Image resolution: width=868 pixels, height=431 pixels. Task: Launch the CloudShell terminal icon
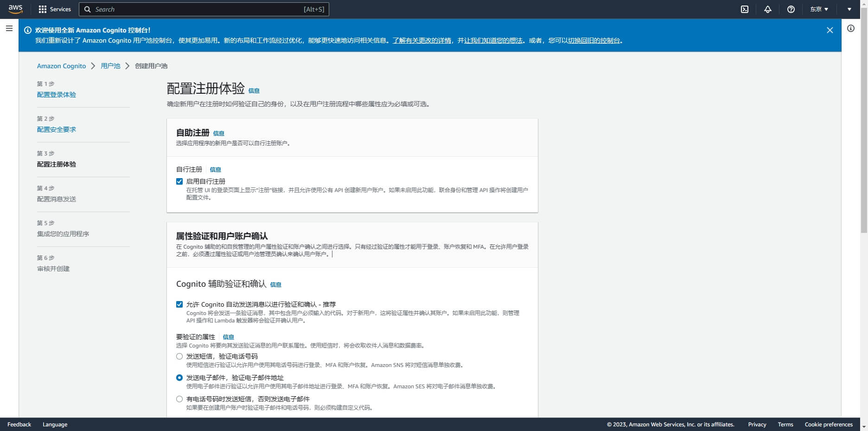coord(745,9)
